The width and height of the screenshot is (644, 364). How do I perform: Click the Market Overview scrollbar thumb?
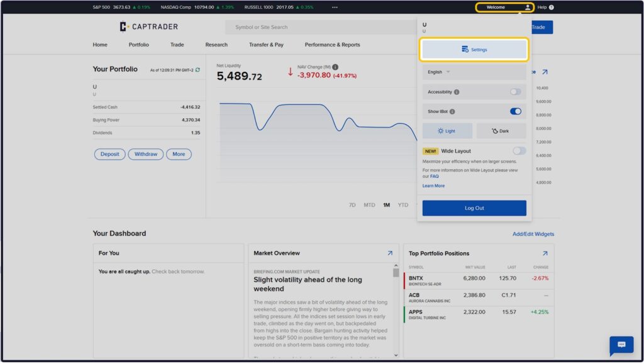396,273
